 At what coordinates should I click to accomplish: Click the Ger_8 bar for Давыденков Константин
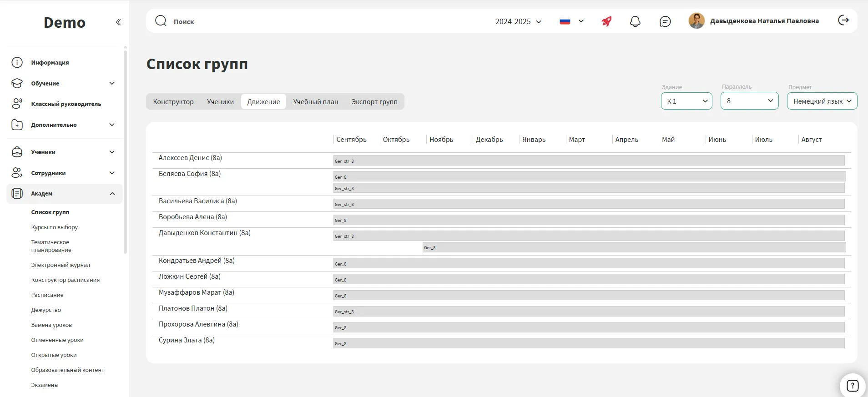coord(634,247)
